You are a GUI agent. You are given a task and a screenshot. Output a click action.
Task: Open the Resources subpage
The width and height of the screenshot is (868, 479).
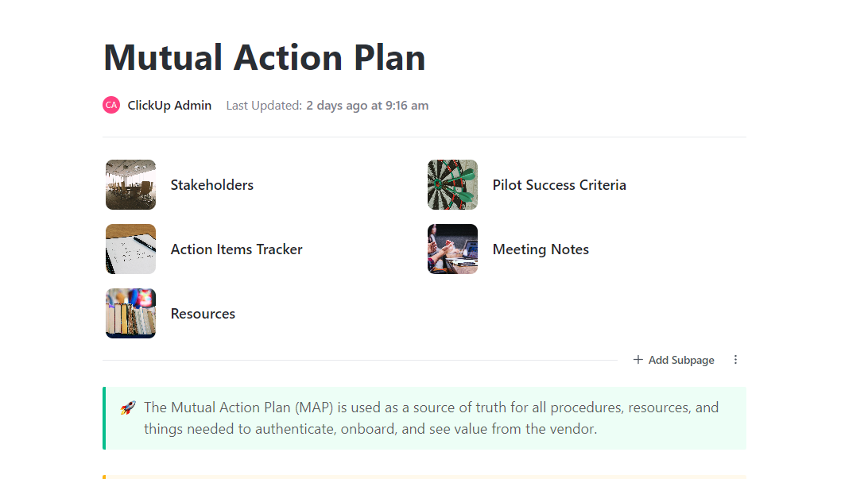coord(203,313)
